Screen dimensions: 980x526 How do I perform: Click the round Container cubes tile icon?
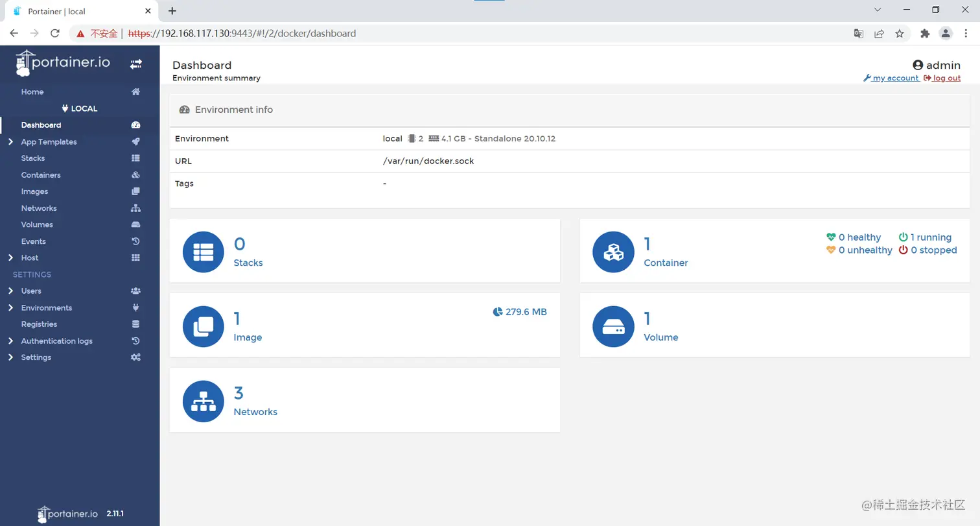(613, 252)
